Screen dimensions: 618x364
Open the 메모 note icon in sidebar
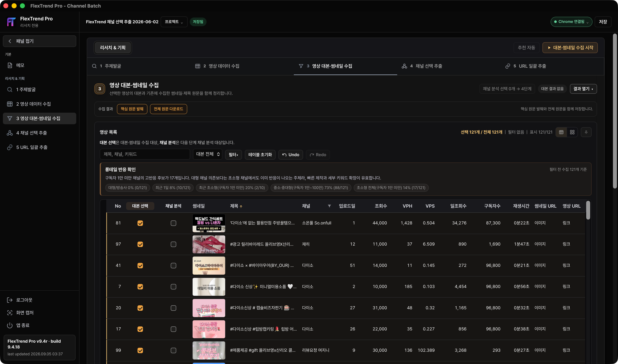point(10,65)
